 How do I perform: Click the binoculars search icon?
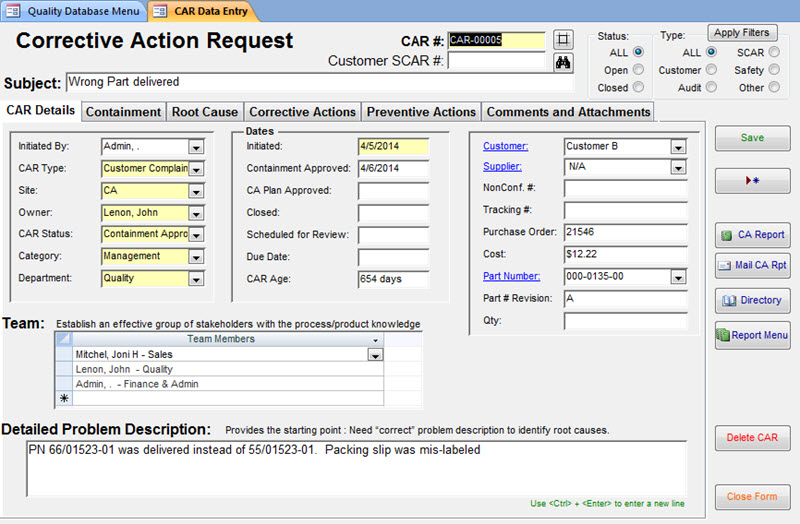563,62
